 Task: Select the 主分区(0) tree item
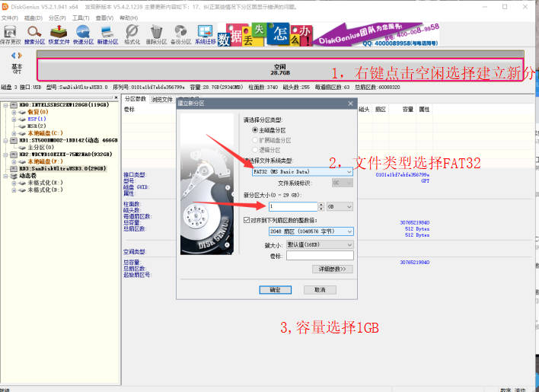coord(41,148)
